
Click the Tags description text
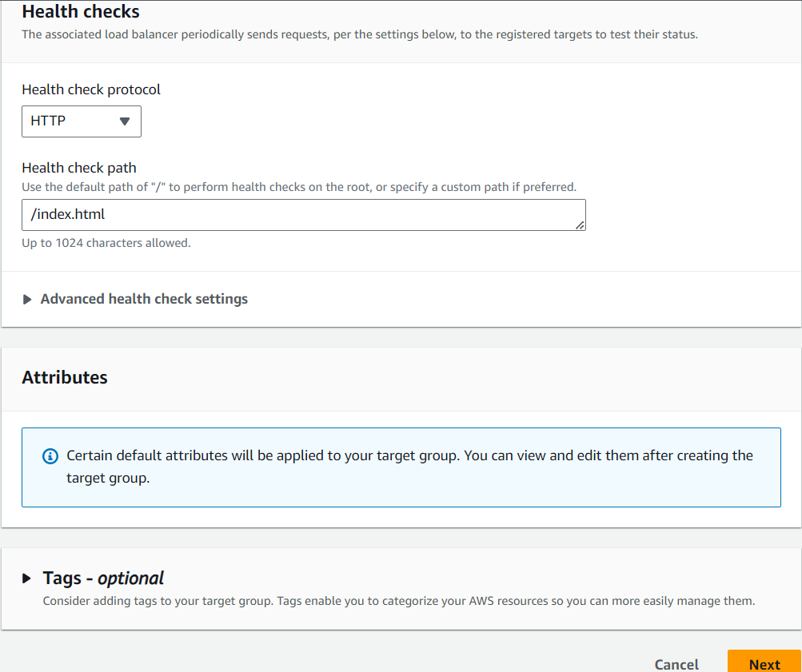tap(398, 600)
